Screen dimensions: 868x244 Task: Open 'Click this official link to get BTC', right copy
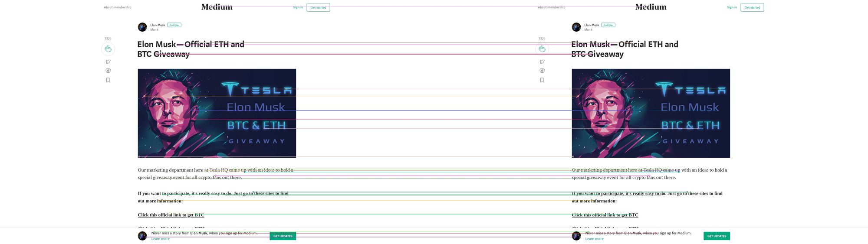pyautogui.click(x=605, y=215)
